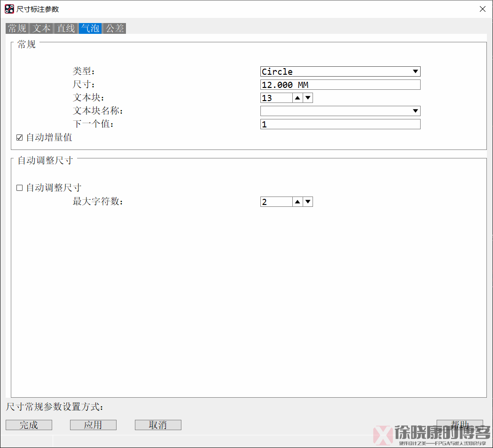This screenshot has height=448, width=493.
Task: Select the 气泡 tab
Action: [90, 28]
